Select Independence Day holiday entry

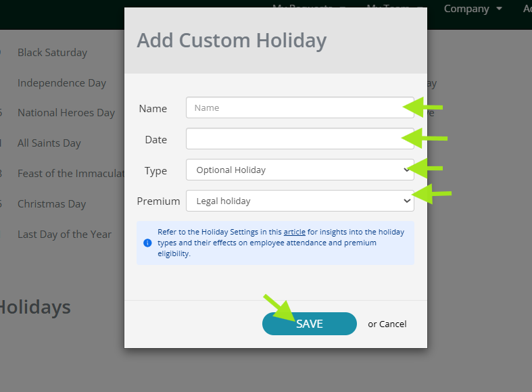[62, 83]
